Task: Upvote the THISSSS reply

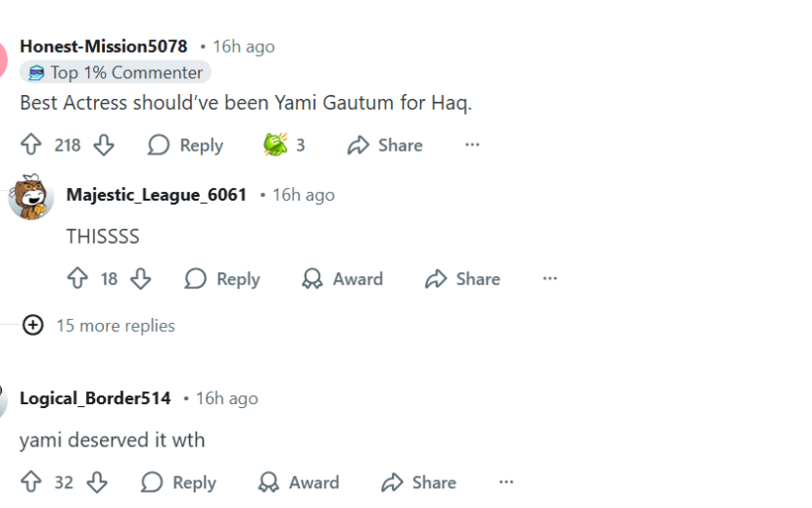Action: click(77, 279)
